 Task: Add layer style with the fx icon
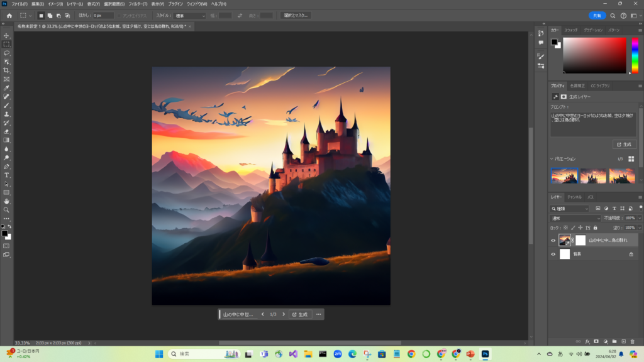[587, 341]
